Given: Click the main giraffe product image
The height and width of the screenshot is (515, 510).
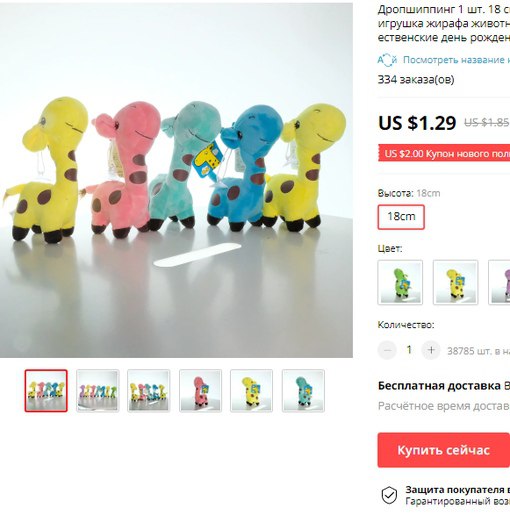Looking at the screenshot, I should 176,180.
